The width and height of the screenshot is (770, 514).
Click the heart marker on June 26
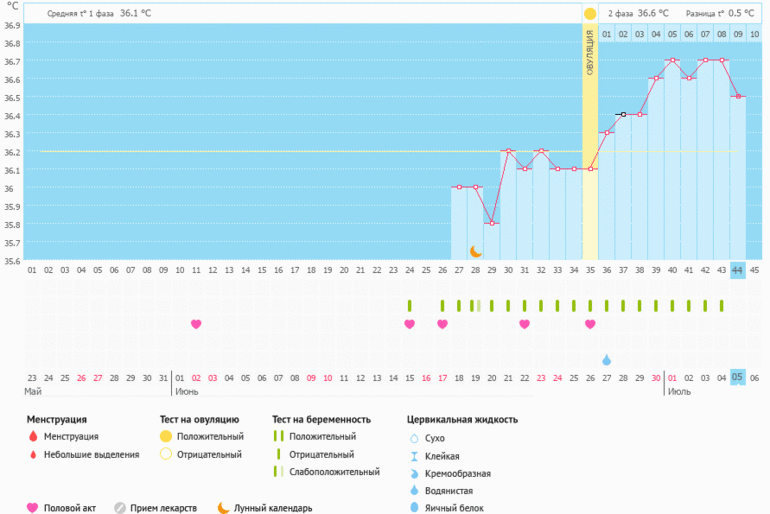(x=590, y=324)
